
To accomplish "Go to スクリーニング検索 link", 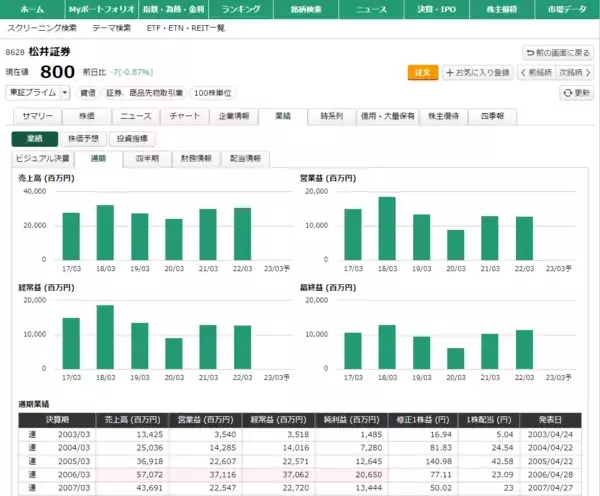I will click(42, 28).
